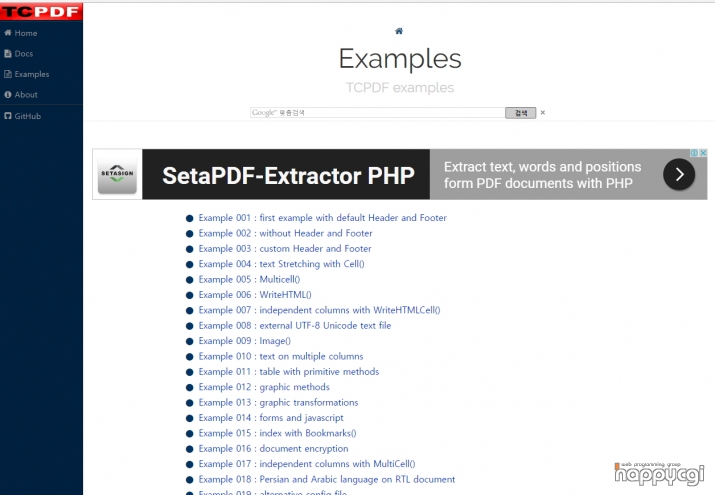The width and height of the screenshot is (715, 495).
Task: Clear the search box with the x
Action: [x=543, y=113]
